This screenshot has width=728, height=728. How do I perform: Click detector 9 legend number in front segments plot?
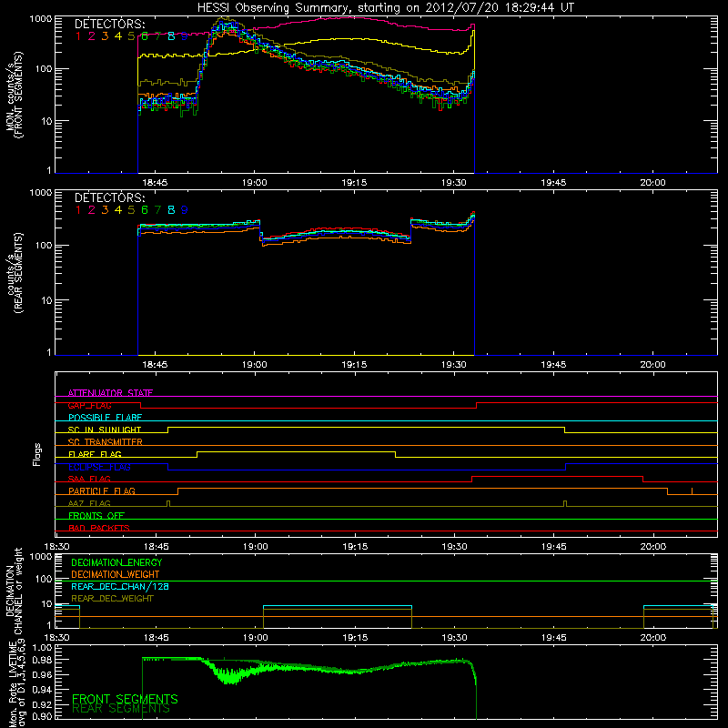[185, 36]
